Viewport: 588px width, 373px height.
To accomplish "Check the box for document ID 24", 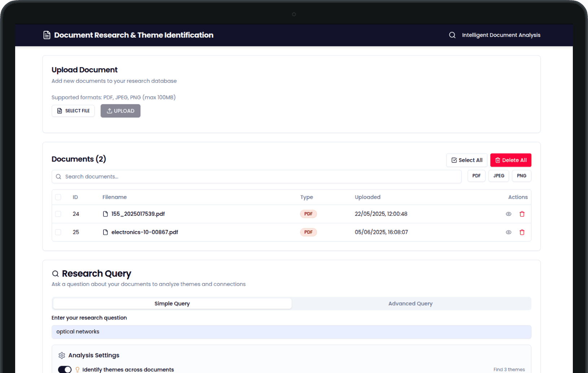I will pos(58,214).
